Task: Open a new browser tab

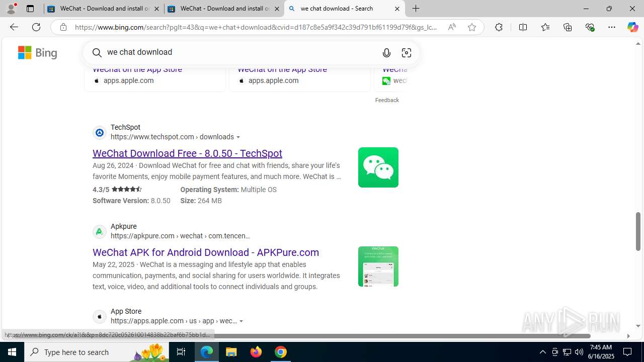Action: coord(416,9)
